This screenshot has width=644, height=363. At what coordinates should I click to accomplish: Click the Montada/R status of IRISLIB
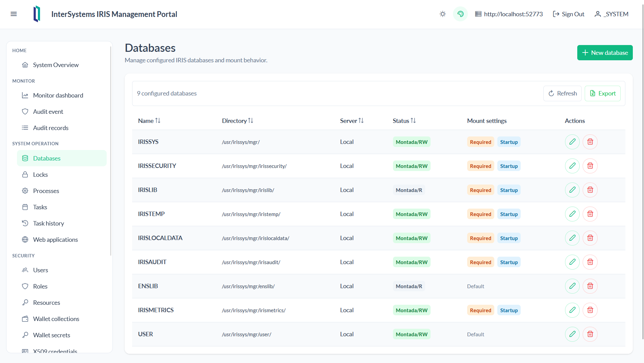tap(409, 190)
